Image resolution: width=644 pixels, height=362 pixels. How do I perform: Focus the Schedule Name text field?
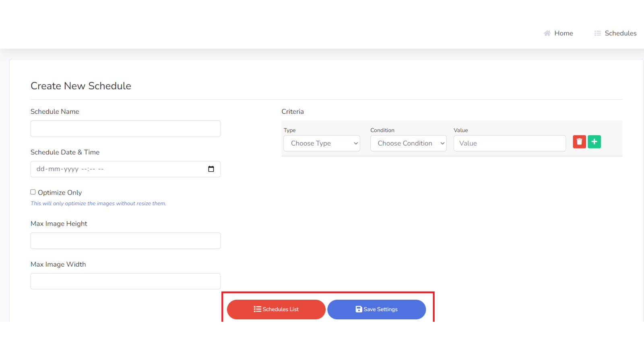click(x=125, y=129)
